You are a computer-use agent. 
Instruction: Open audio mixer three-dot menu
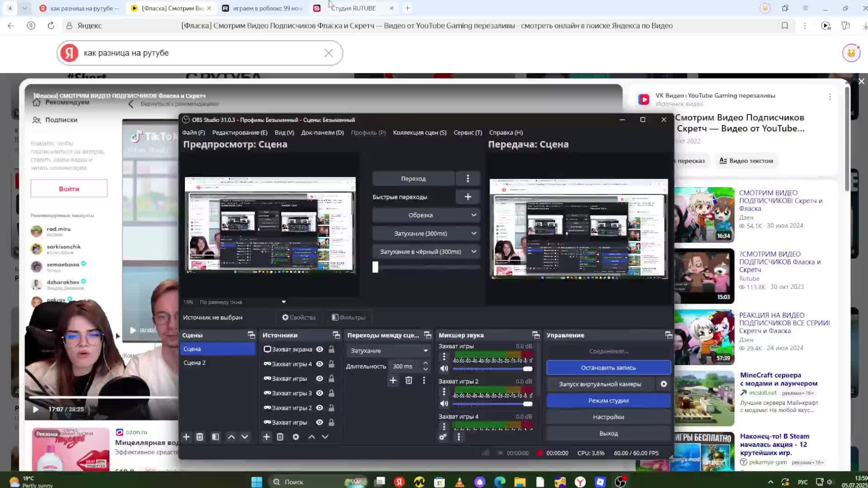[x=459, y=437]
